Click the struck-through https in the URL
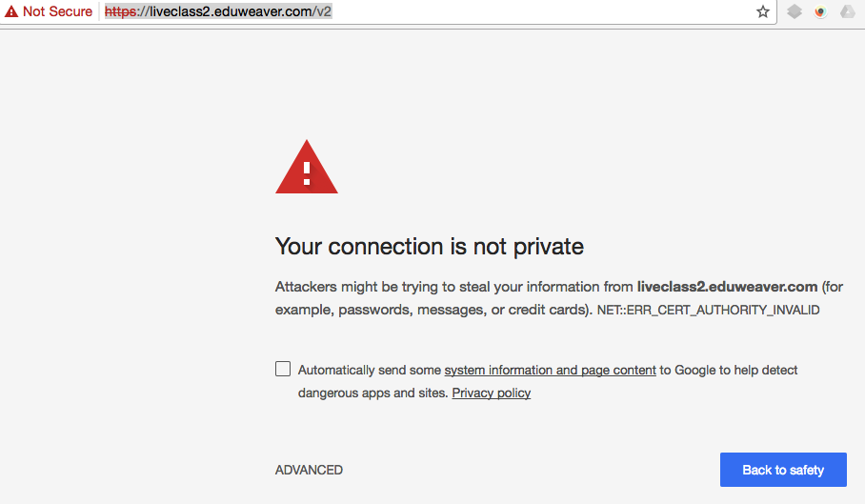This screenshot has height=504, width=865. (x=120, y=11)
